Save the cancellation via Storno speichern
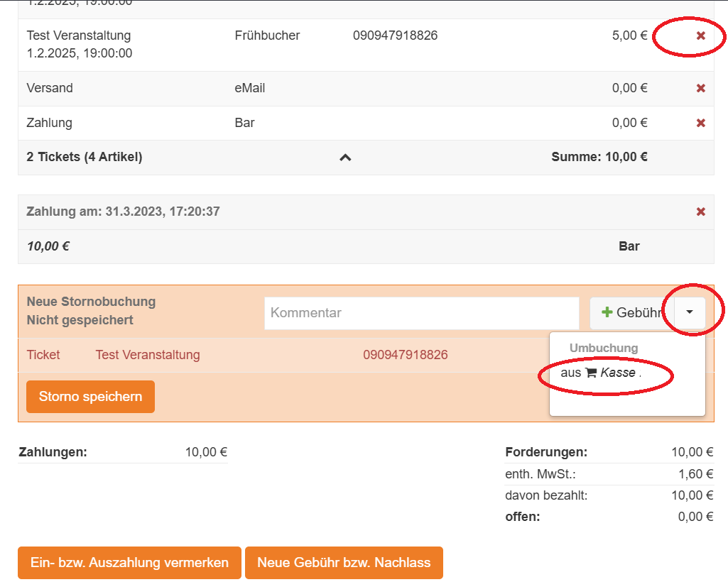This screenshot has height=582, width=728. point(90,397)
